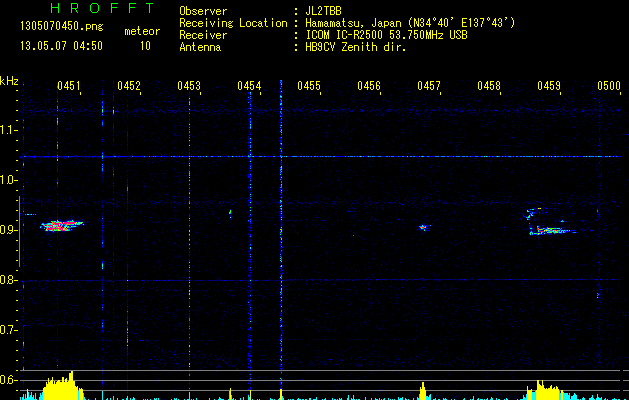This screenshot has width=629, height=400.
Task: Select the 1.1 frequency axis label
Action: coord(9,130)
